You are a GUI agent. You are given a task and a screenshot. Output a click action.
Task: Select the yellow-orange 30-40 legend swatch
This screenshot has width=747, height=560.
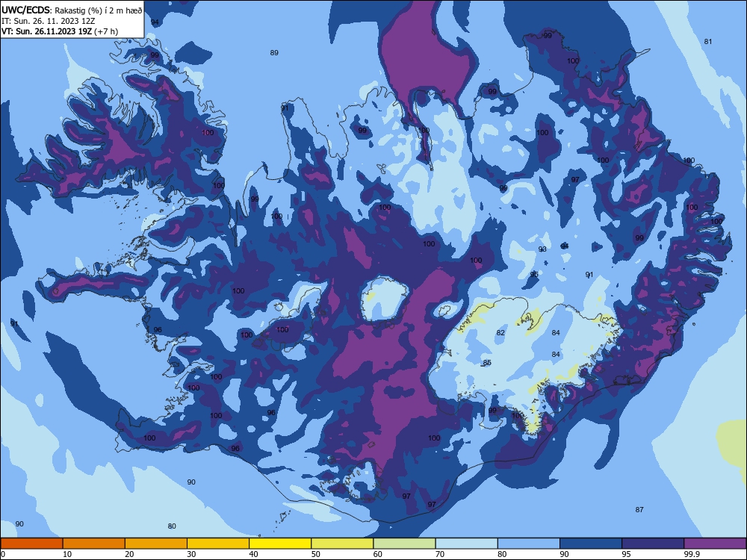pos(218,544)
